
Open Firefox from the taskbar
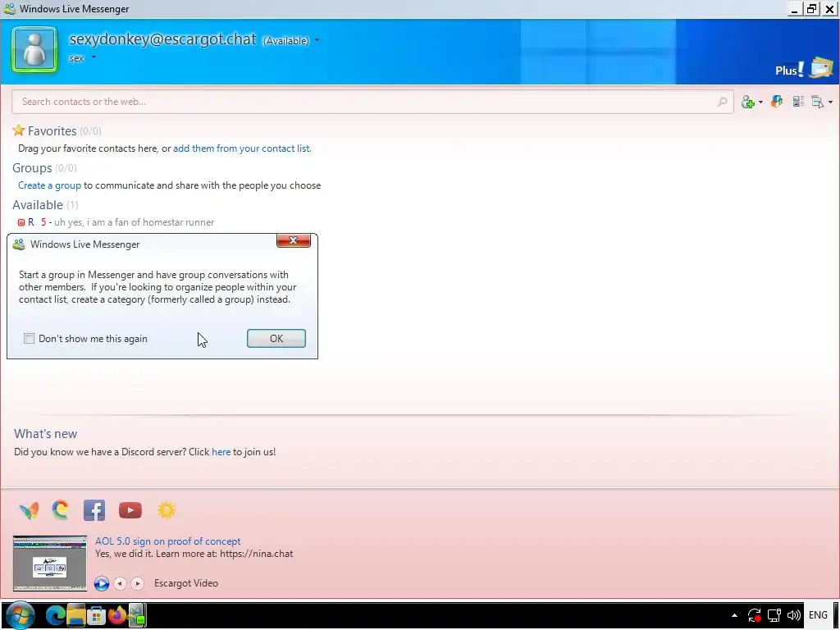[x=116, y=615]
